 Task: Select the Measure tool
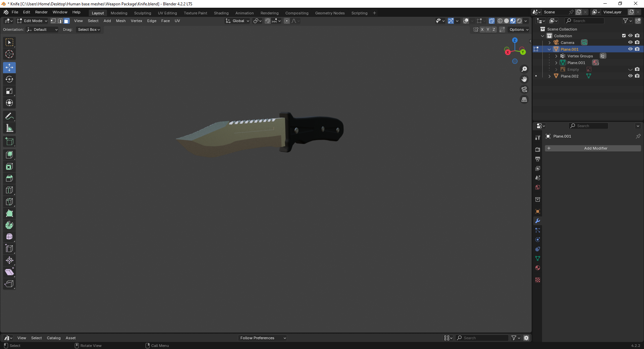9,128
